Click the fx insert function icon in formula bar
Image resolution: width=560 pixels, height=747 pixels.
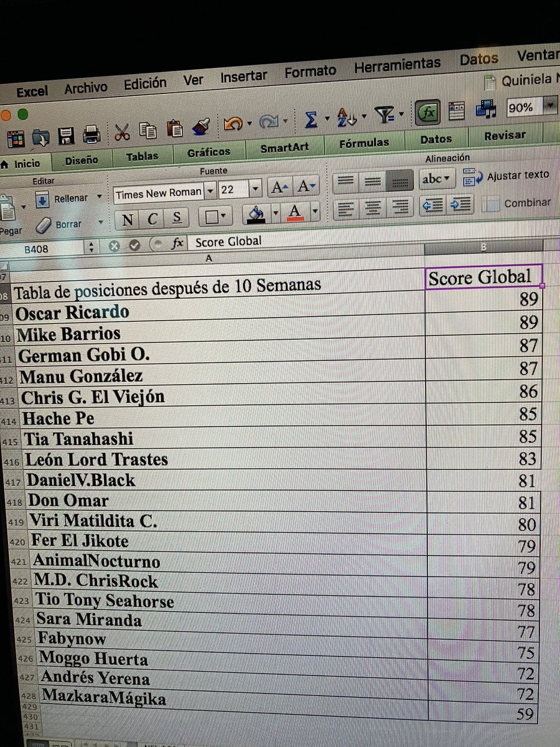(x=178, y=243)
